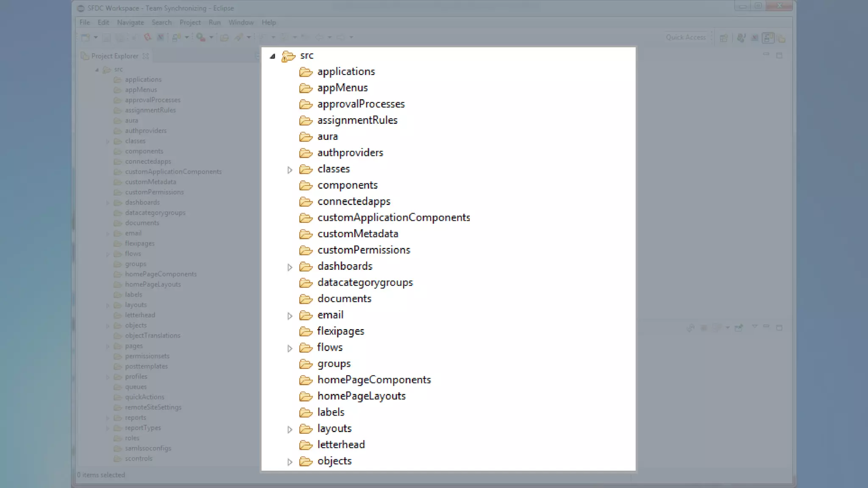Open the dropdown arrow next to New icon
This screenshot has height=488, width=868.
click(96, 38)
